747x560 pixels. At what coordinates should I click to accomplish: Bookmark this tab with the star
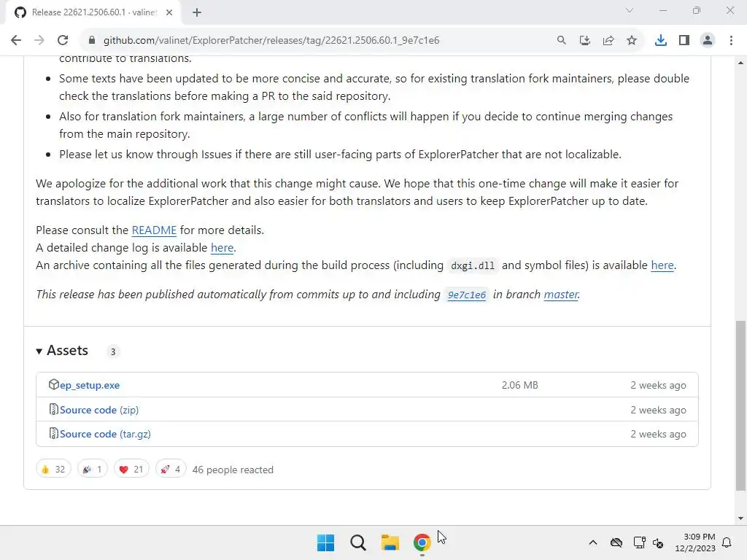click(632, 40)
